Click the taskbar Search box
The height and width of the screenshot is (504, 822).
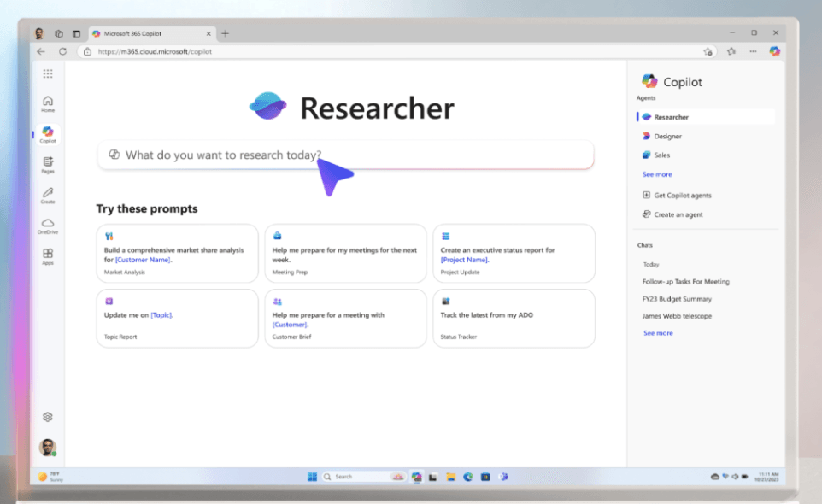364,477
